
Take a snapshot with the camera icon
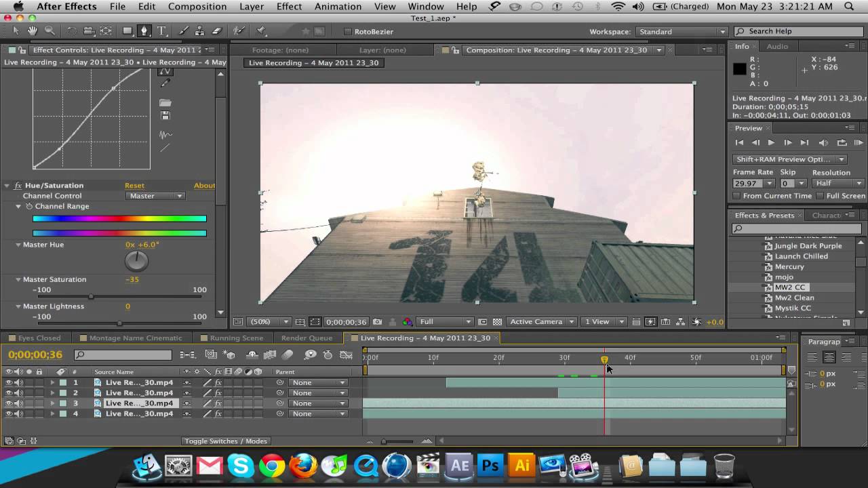coord(377,322)
